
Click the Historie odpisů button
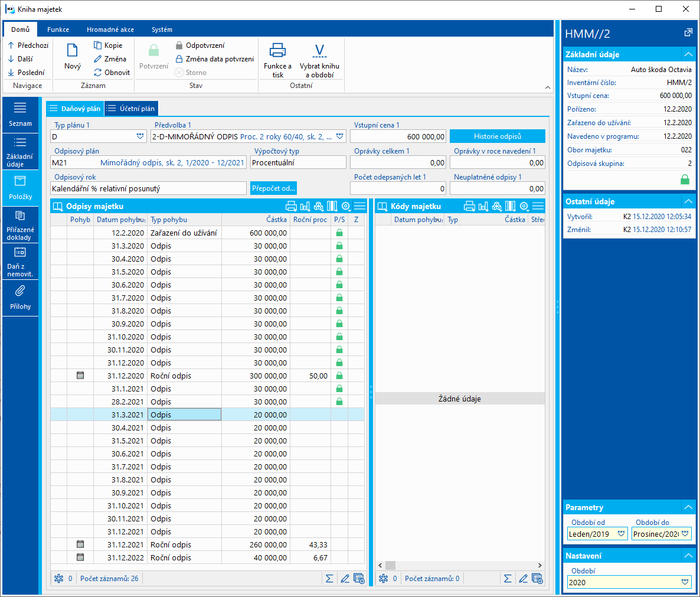click(x=497, y=136)
